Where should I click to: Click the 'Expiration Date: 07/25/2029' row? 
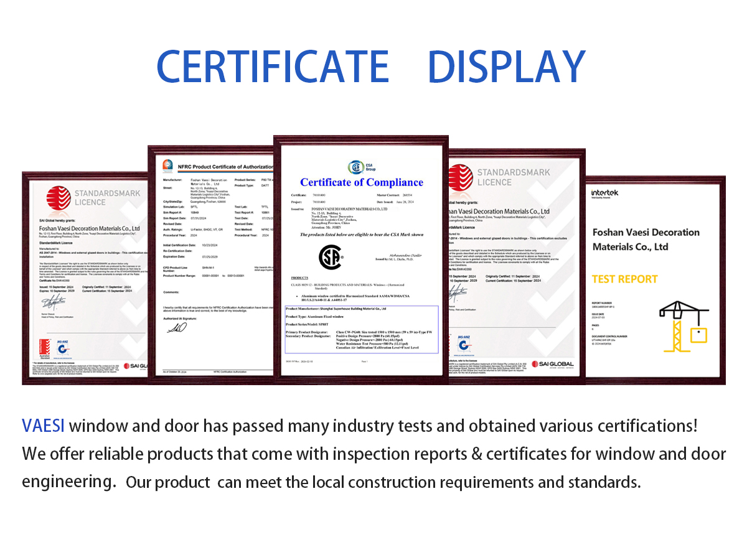click(190, 256)
